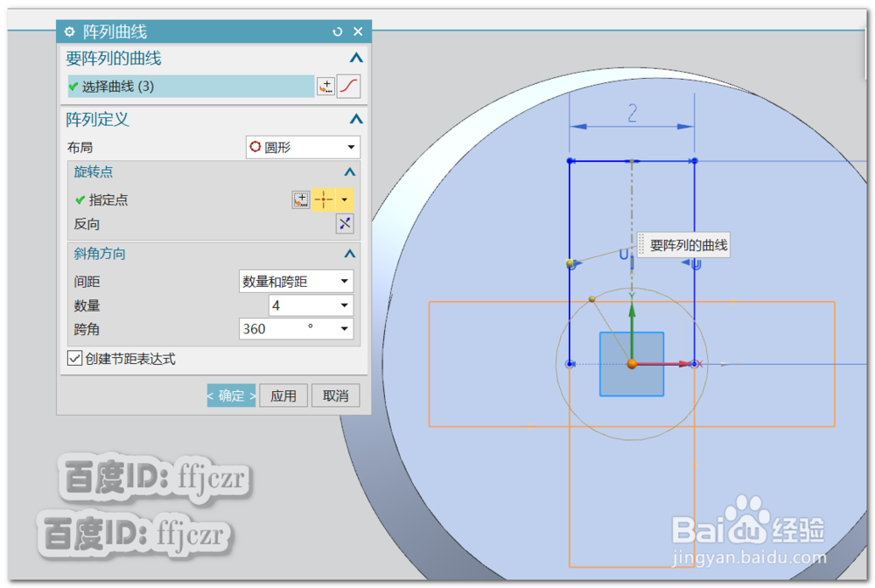875x588 pixels.
Task: Click the 指定点 label
Action: [x=108, y=199]
